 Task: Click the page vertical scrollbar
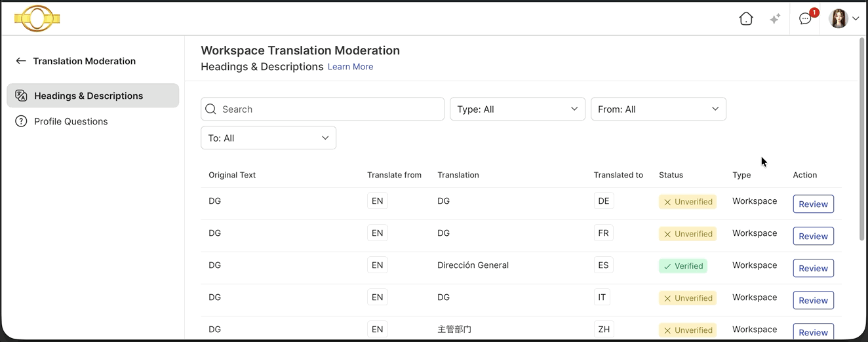click(861, 138)
